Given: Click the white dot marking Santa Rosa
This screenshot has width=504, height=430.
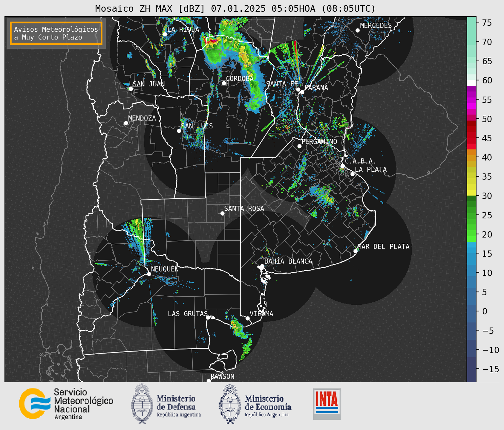Looking at the screenshot, I should click(222, 213).
